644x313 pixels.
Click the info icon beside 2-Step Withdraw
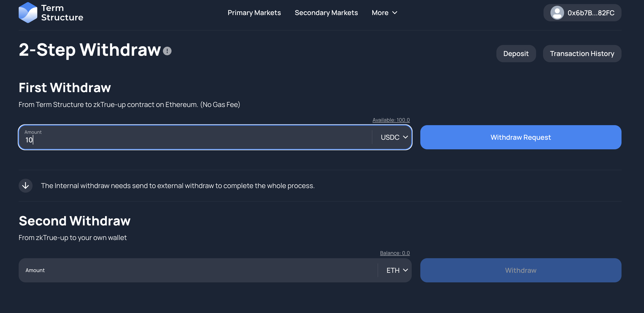(x=167, y=51)
